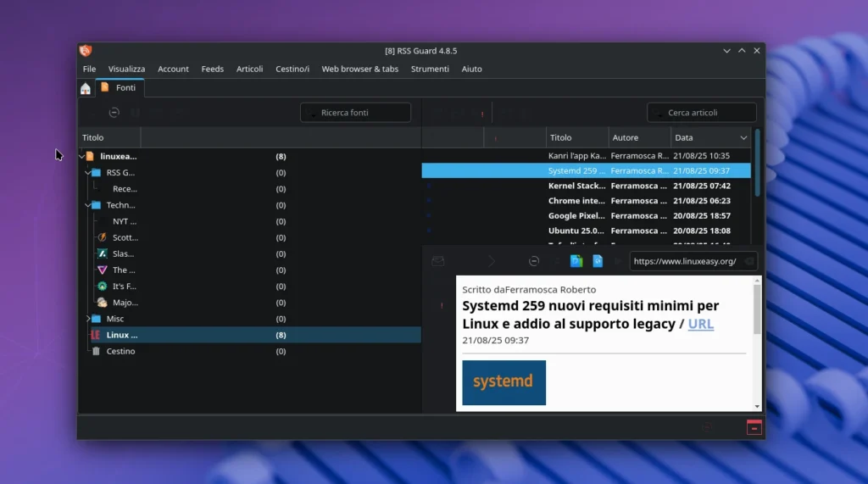Image resolution: width=868 pixels, height=484 pixels.
Task: Select the Ubuntu 25.0... article
Action: 586,231
